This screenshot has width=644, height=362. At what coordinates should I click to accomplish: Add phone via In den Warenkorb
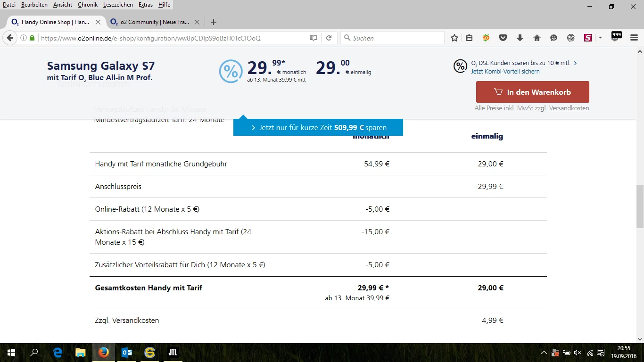tap(533, 92)
